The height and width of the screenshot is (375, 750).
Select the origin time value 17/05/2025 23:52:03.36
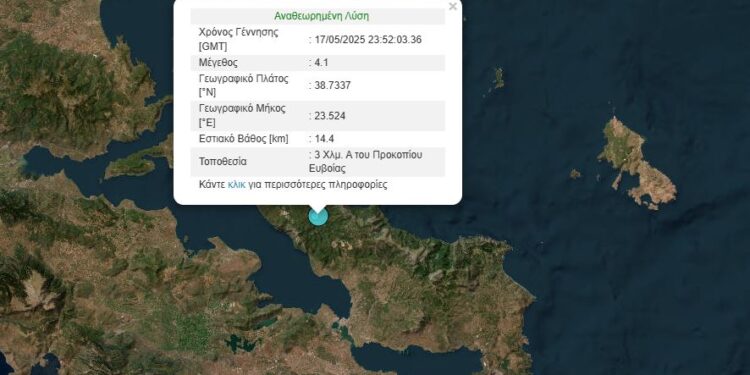coord(368,40)
